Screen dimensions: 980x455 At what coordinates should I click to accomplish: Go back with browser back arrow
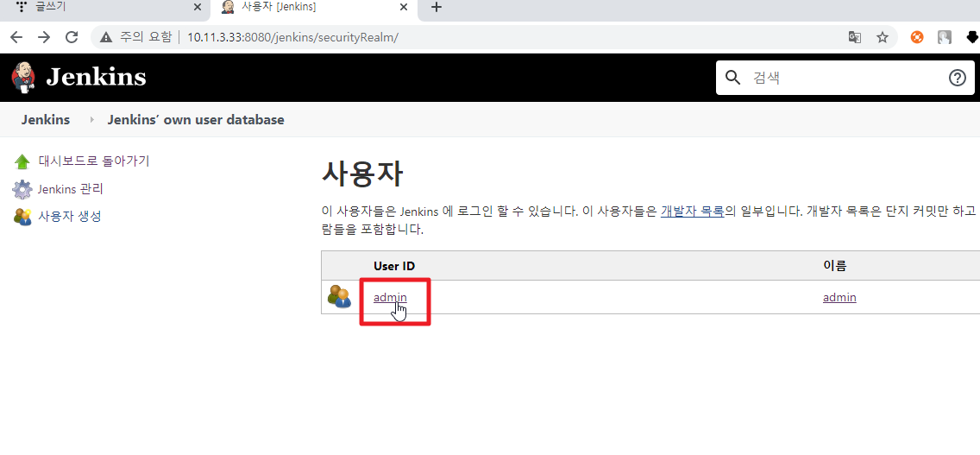coord(17,37)
